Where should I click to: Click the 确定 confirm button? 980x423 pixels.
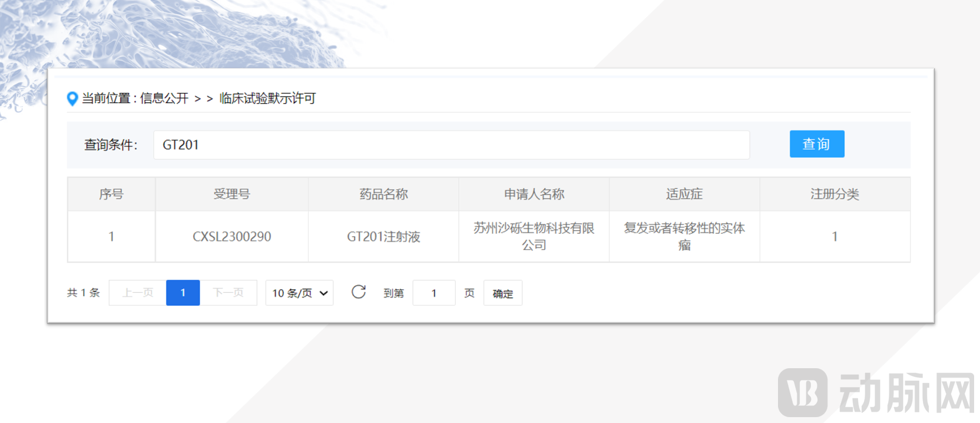(503, 293)
